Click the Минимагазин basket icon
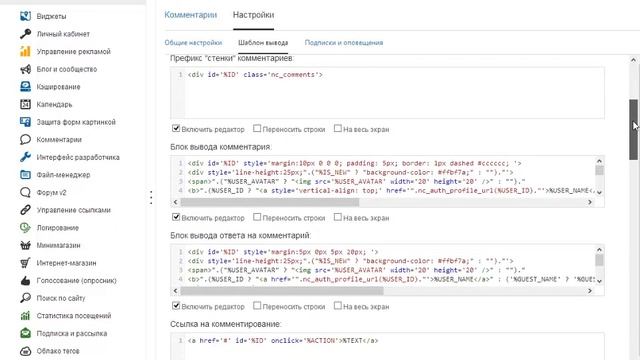This screenshot has width=640, height=360. click(25, 245)
